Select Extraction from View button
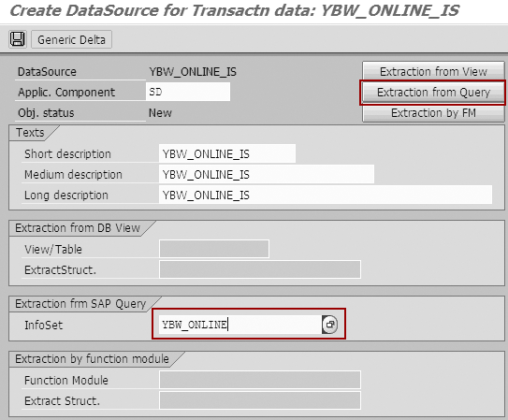The image size is (508, 420). (x=433, y=71)
